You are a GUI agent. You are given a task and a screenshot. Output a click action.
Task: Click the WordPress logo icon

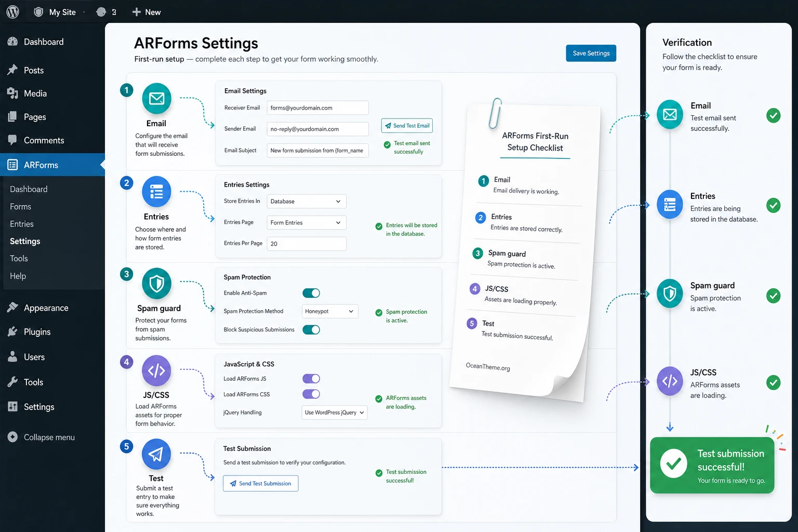click(x=12, y=11)
